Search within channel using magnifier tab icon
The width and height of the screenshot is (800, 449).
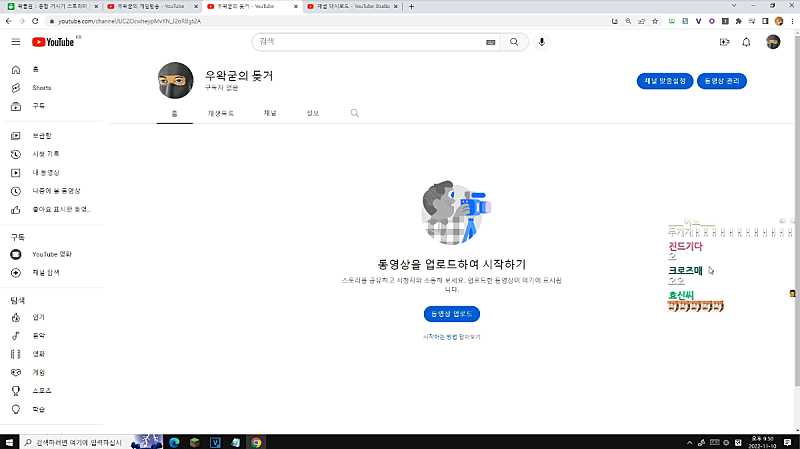pyautogui.click(x=355, y=113)
